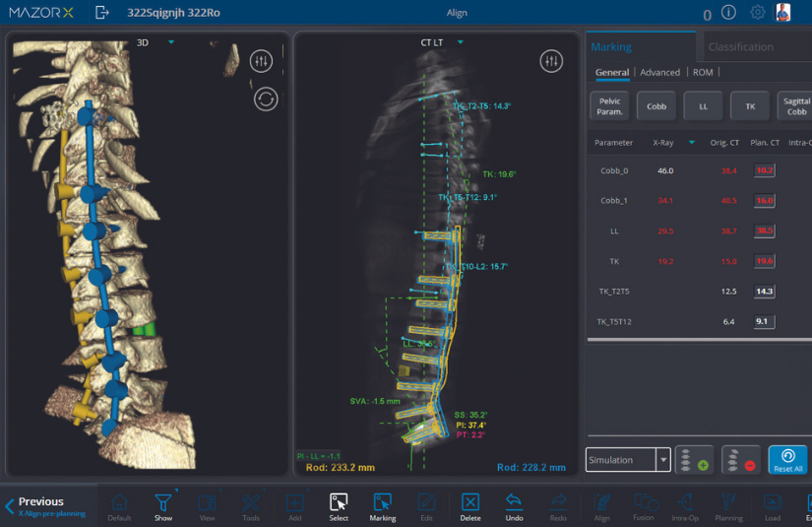Select the Advanced sub-tab
812x527 pixels.
tap(659, 73)
